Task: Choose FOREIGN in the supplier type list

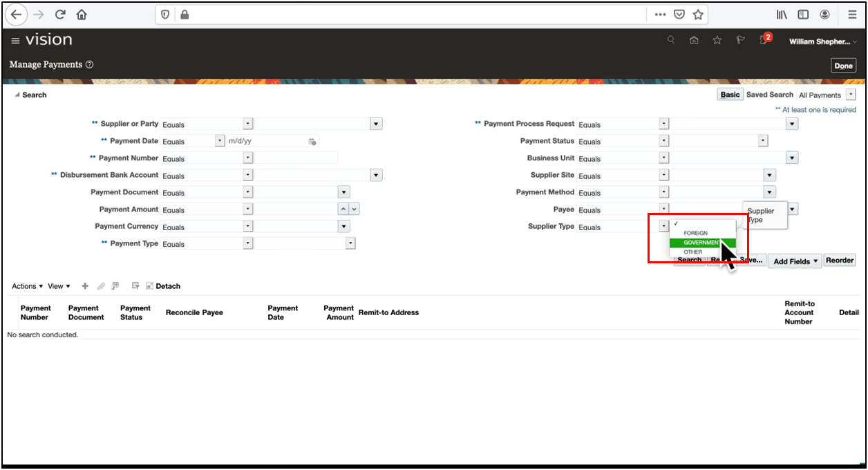Action: point(695,233)
